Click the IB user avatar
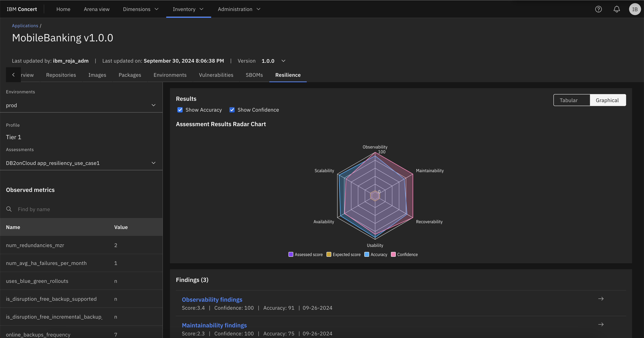644x338 pixels. [635, 9]
